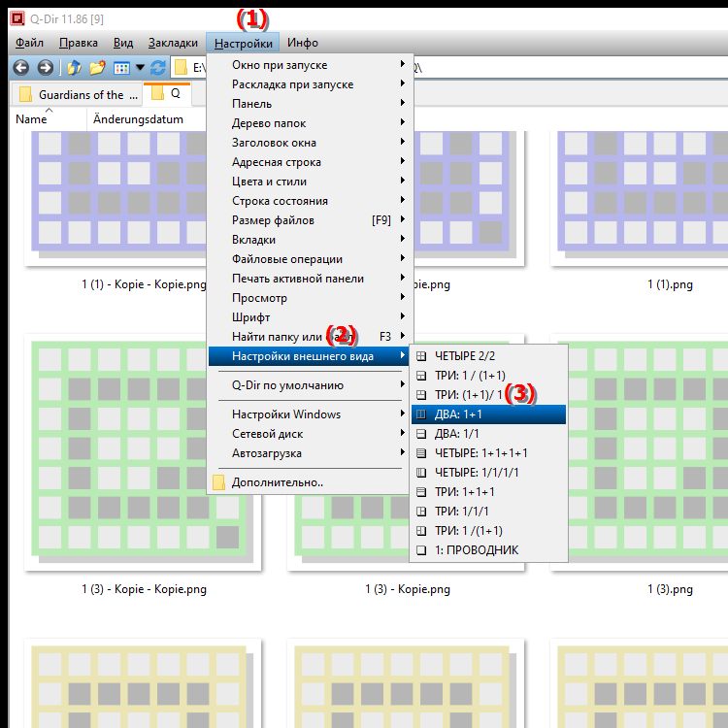Expand Заголовок окна submenu
Viewport: 728px width, 728px height.
point(310,143)
